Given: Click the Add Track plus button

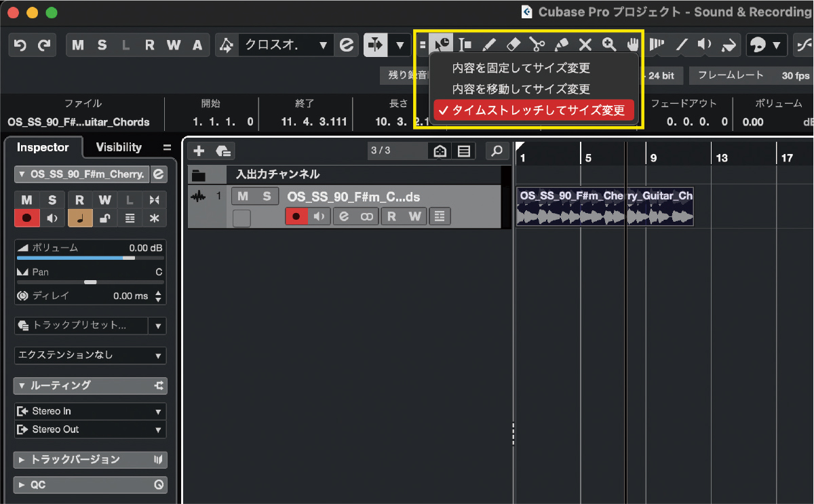Looking at the screenshot, I should pyautogui.click(x=199, y=151).
